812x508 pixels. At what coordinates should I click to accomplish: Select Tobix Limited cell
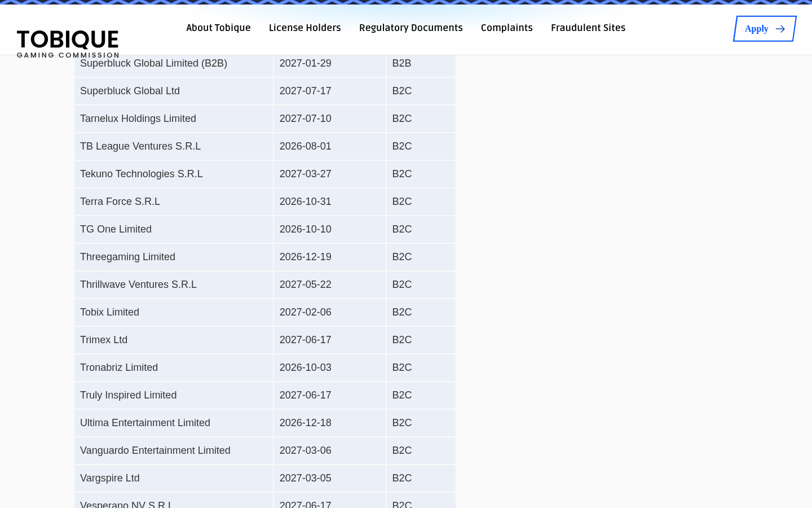(x=174, y=312)
